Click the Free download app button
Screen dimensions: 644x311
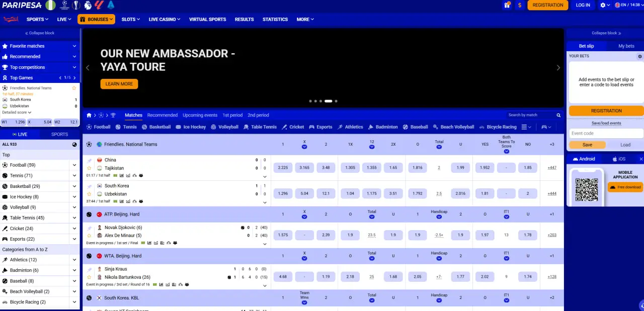(x=626, y=187)
